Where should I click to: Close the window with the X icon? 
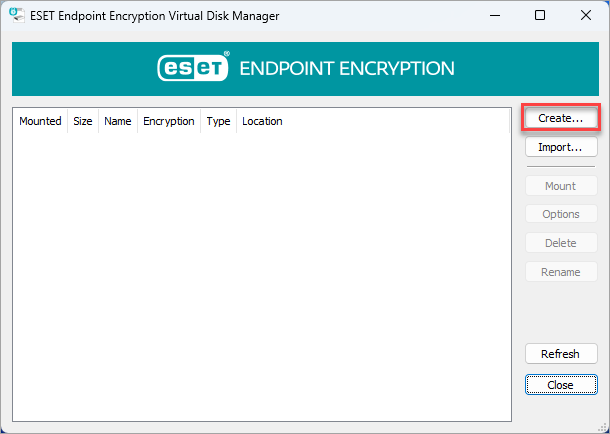tap(585, 16)
